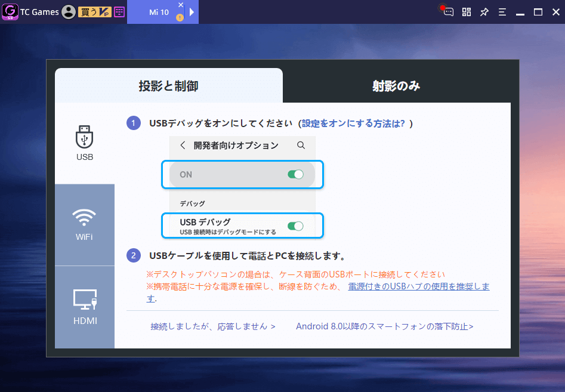
Task: Switch to the 射影のみ tab
Action: (x=396, y=86)
